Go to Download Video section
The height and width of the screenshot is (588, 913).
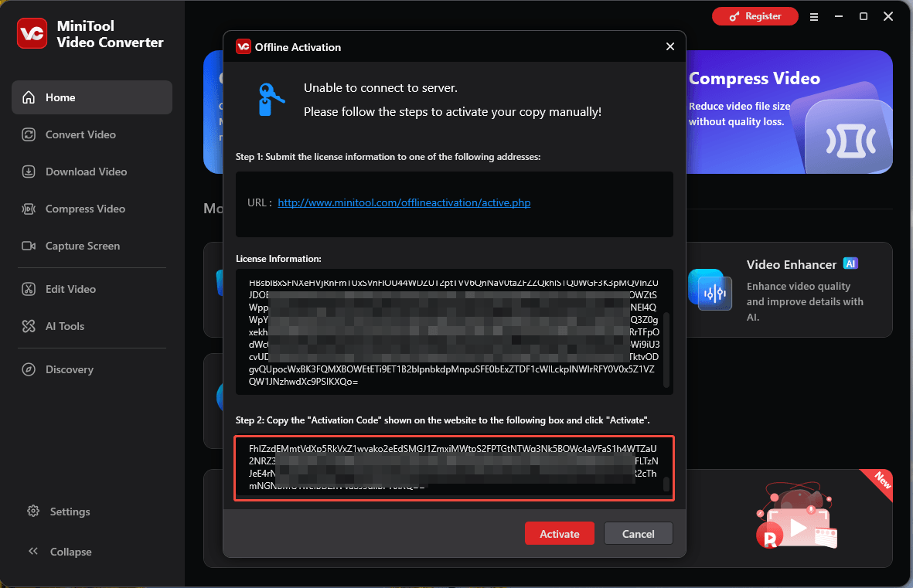coord(92,172)
